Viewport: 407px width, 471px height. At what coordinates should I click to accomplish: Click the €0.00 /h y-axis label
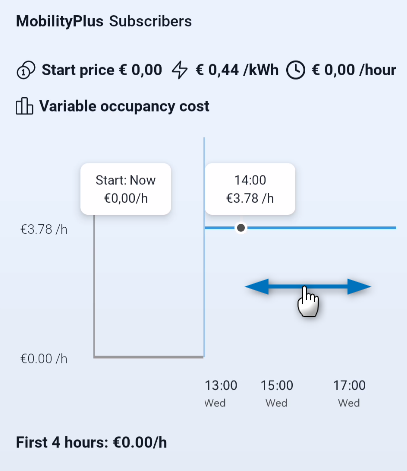click(44, 359)
